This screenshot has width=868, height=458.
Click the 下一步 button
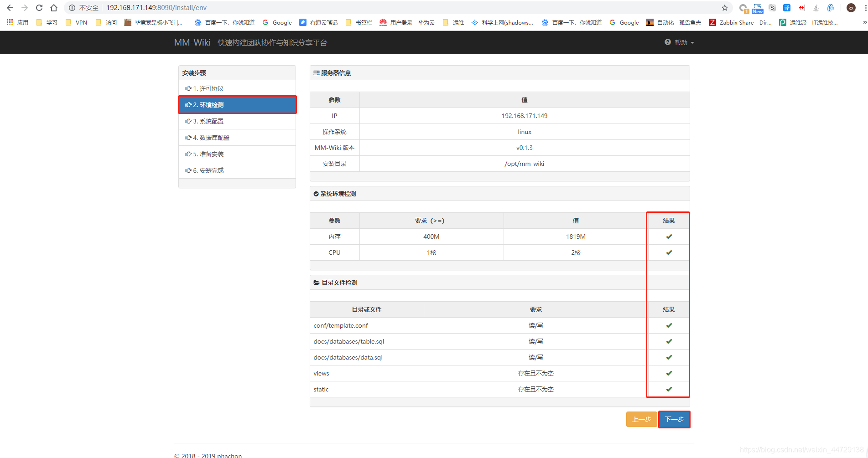(x=674, y=419)
